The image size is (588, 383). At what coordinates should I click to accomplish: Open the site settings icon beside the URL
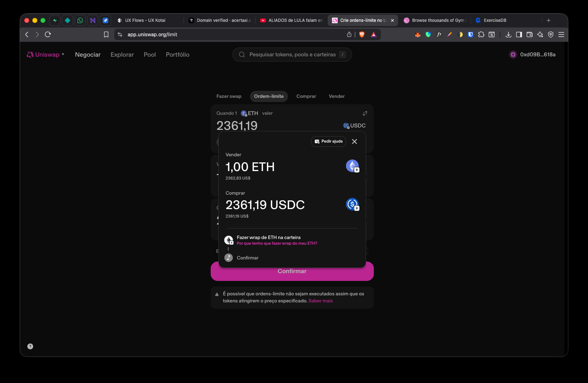pos(120,34)
